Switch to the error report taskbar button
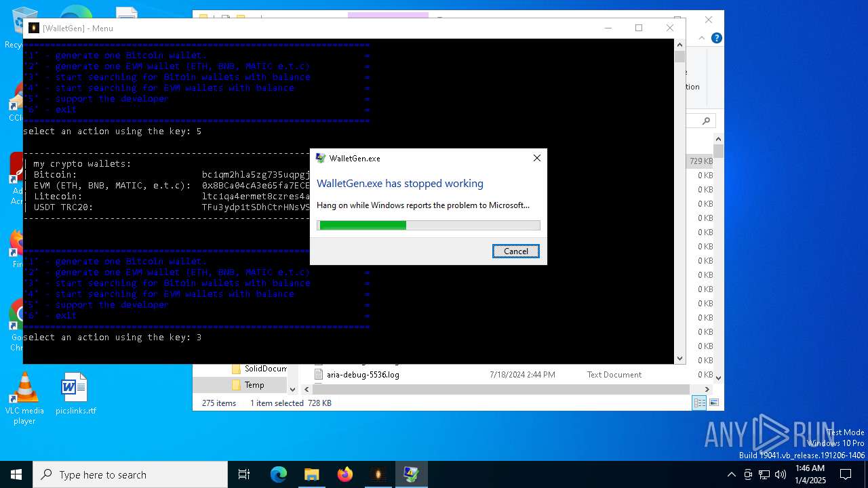The height and width of the screenshot is (488, 868). pos(411,474)
